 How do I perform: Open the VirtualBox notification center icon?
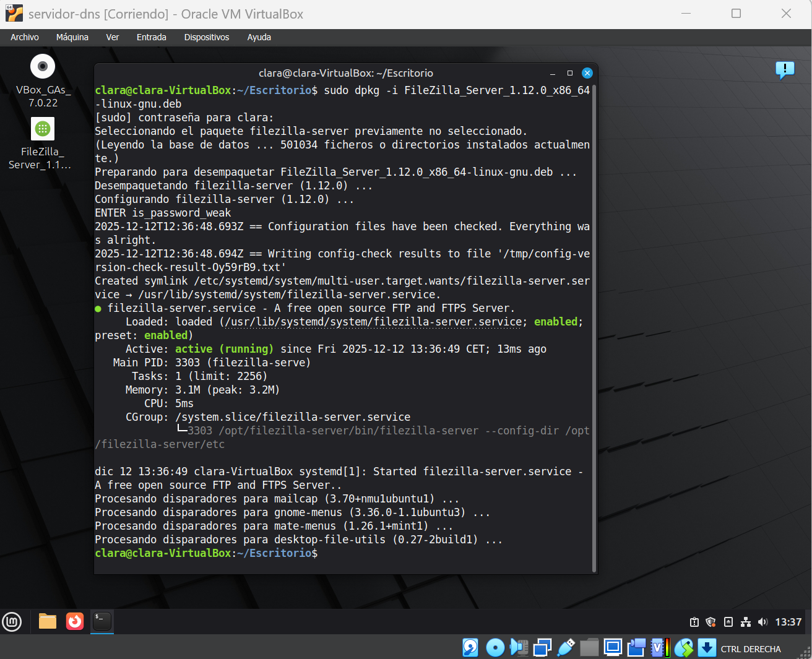tap(785, 70)
